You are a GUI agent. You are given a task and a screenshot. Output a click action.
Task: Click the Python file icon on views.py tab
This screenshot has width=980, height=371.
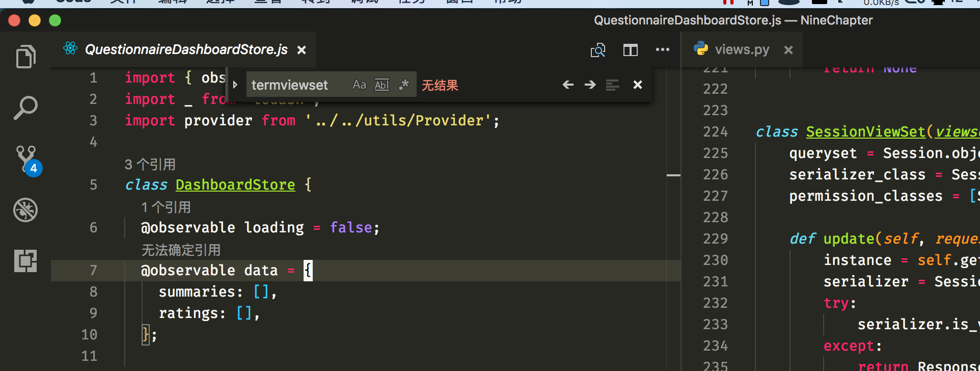coord(701,48)
